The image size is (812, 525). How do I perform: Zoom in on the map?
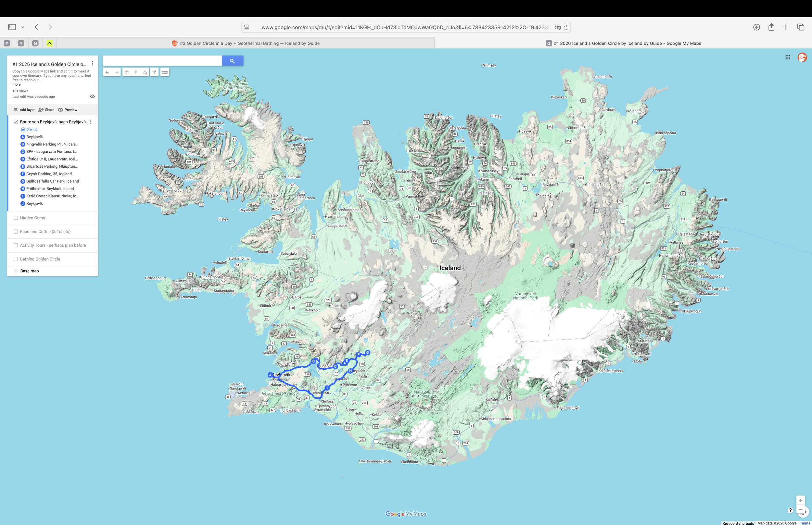800,500
